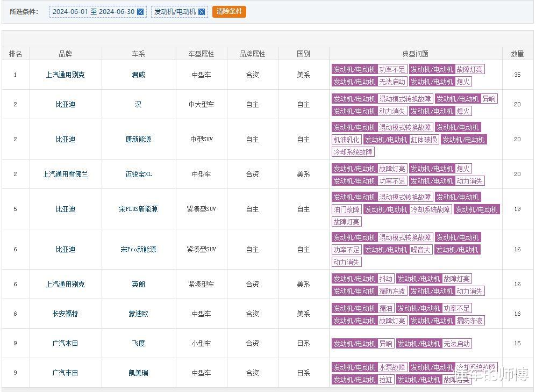This screenshot has width=536, height=392.
Task: Open the 汉 car series link
Action: [x=139, y=104]
